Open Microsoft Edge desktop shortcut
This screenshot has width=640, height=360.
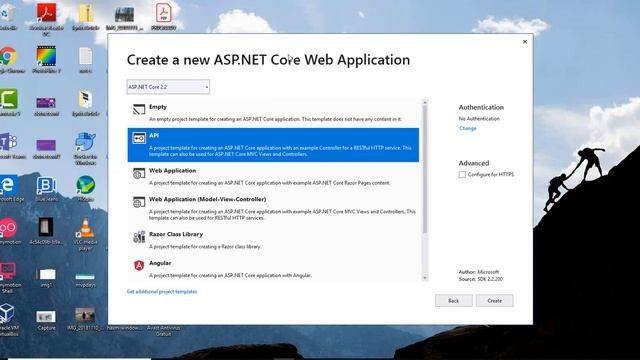click(8, 185)
